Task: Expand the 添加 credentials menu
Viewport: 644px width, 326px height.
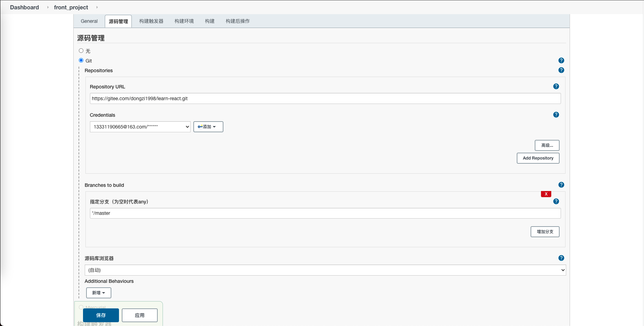Action: [x=208, y=127]
